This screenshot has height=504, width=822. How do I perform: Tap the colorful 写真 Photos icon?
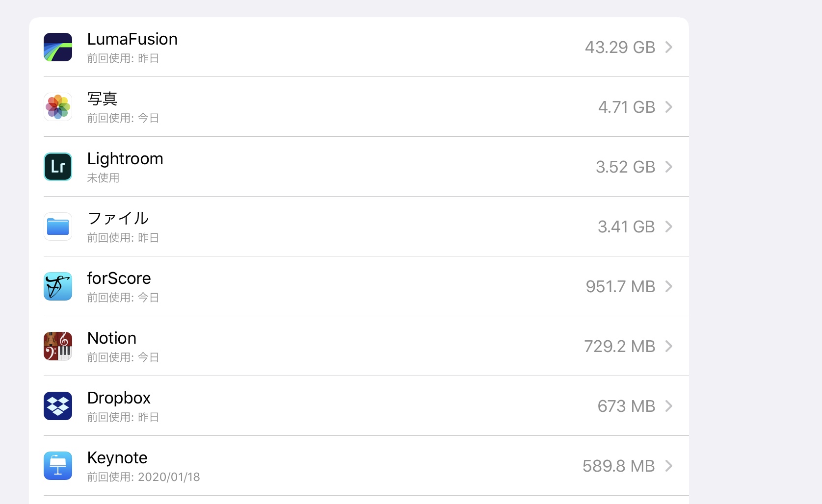click(x=58, y=107)
